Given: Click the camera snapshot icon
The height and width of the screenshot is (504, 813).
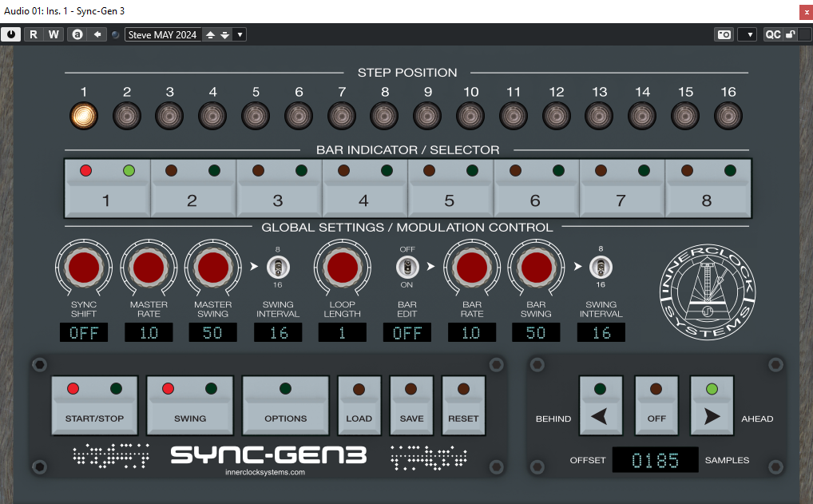Looking at the screenshot, I should tap(724, 34).
